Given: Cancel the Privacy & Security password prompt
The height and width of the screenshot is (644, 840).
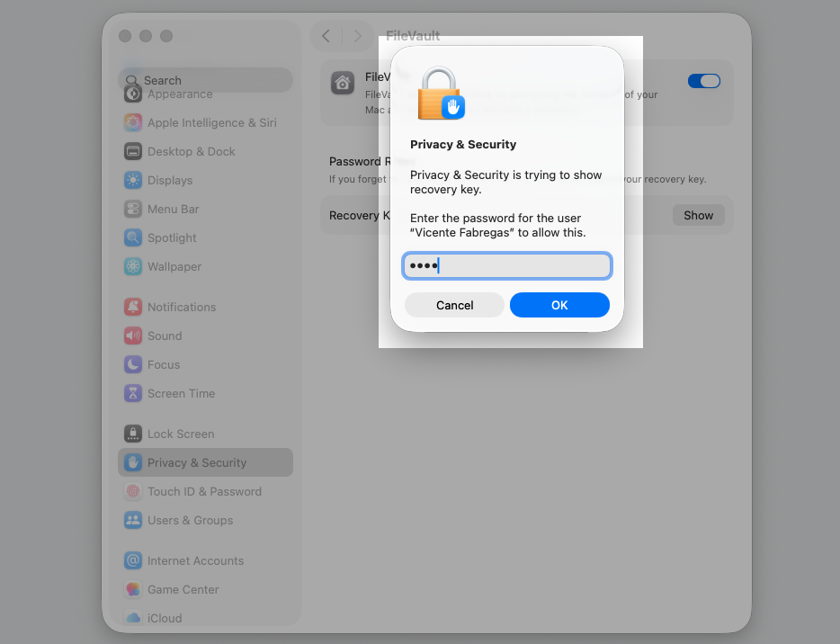Looking at the screenshot, I should (x=454, y=305).
